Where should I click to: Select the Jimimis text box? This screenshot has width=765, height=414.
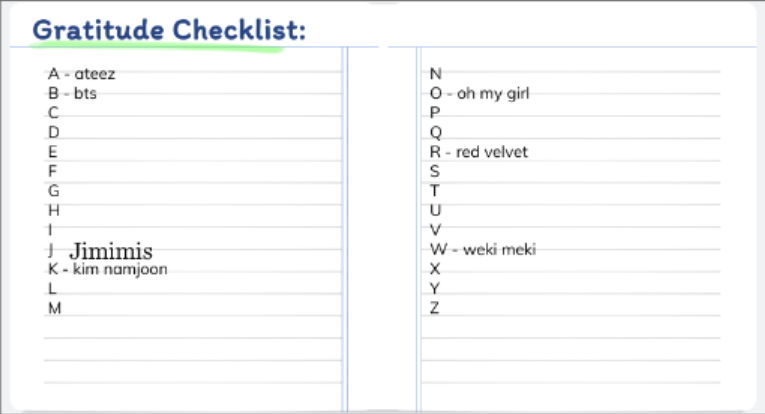(111, 251)
